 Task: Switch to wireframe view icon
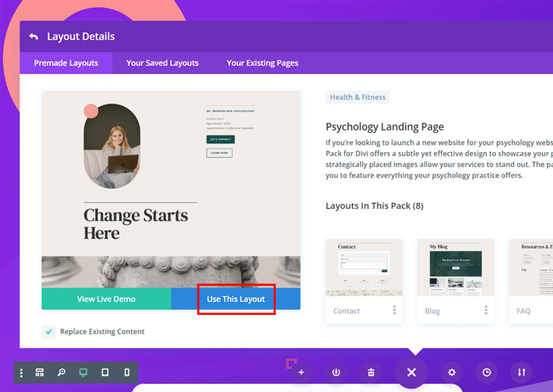[x=40, y=372]
